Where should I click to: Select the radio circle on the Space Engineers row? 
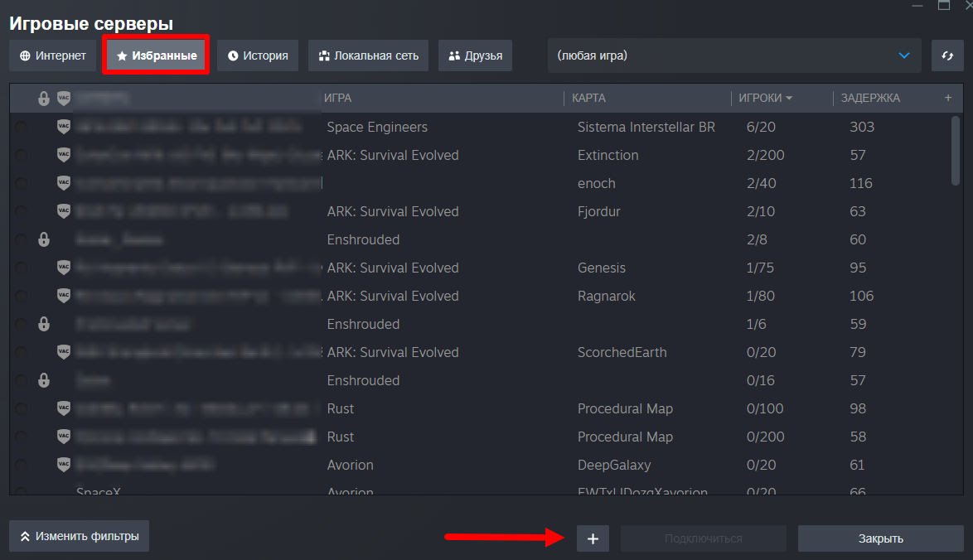coord(21,127)
